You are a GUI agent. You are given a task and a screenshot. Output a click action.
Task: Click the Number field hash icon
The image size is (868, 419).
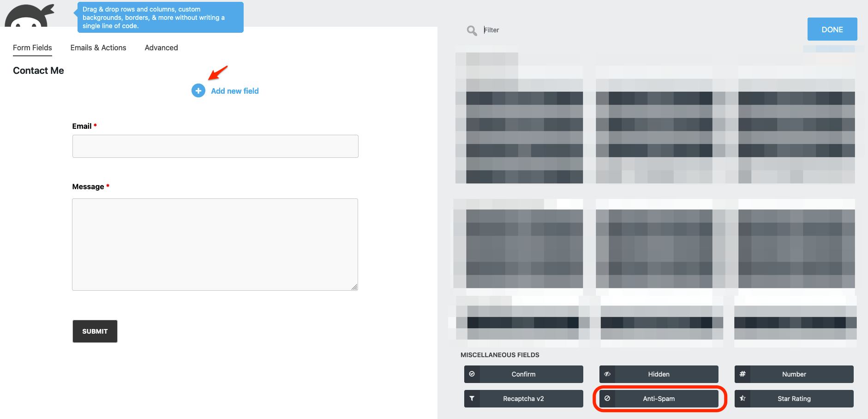742,374
